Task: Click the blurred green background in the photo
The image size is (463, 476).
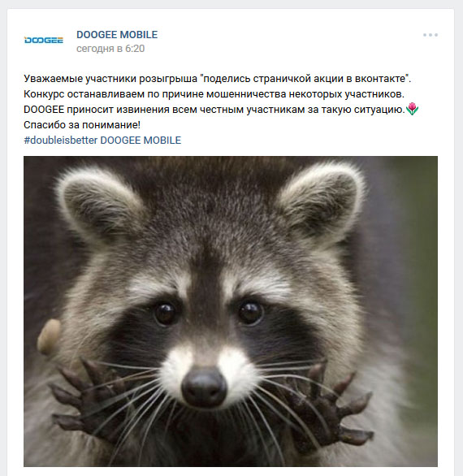Action: (x=423, y=273)
